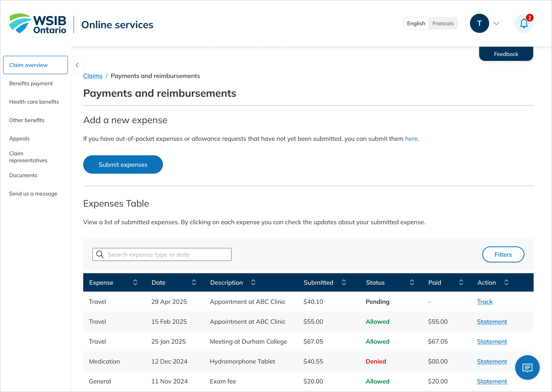Click the T user avatar
The width and height of the screenshot is (552, 392).
(x=479, y=23)
